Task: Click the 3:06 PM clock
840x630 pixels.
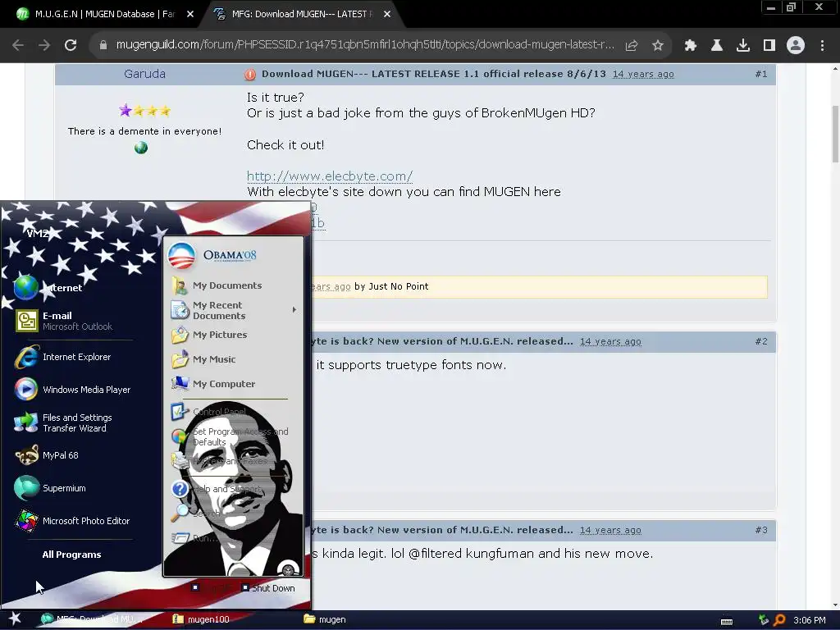Action: [x=809, y=620]
